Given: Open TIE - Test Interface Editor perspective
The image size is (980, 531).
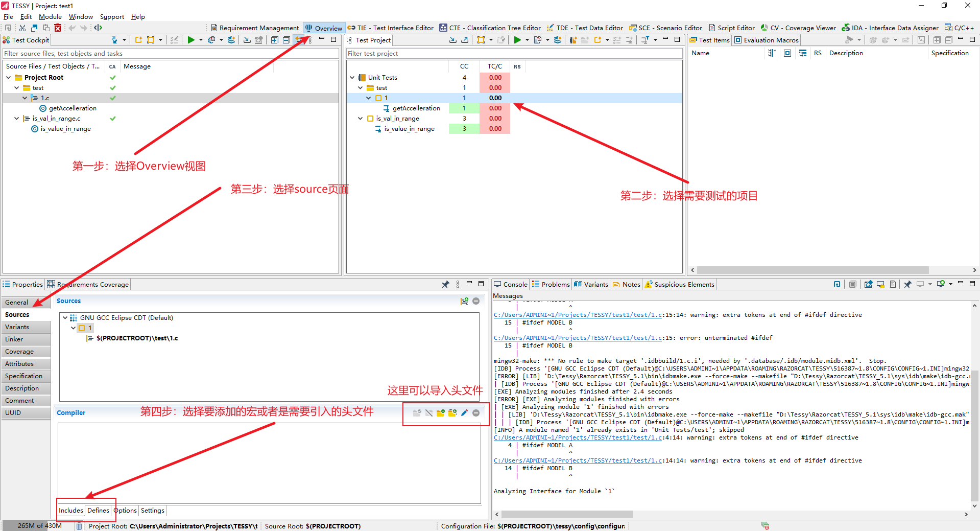Looking at the screenshot, I should (x=390, y=28).
